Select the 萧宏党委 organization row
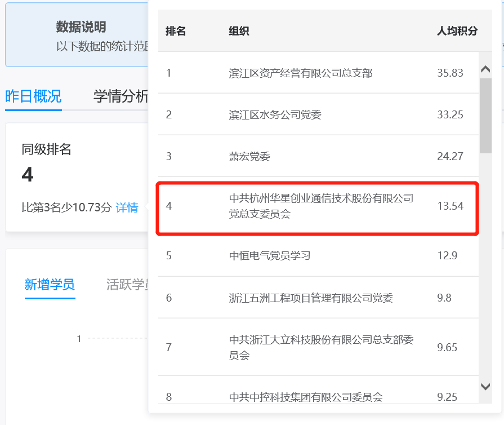The width and height of the screenshot is (504, 425). pos(249,156)
